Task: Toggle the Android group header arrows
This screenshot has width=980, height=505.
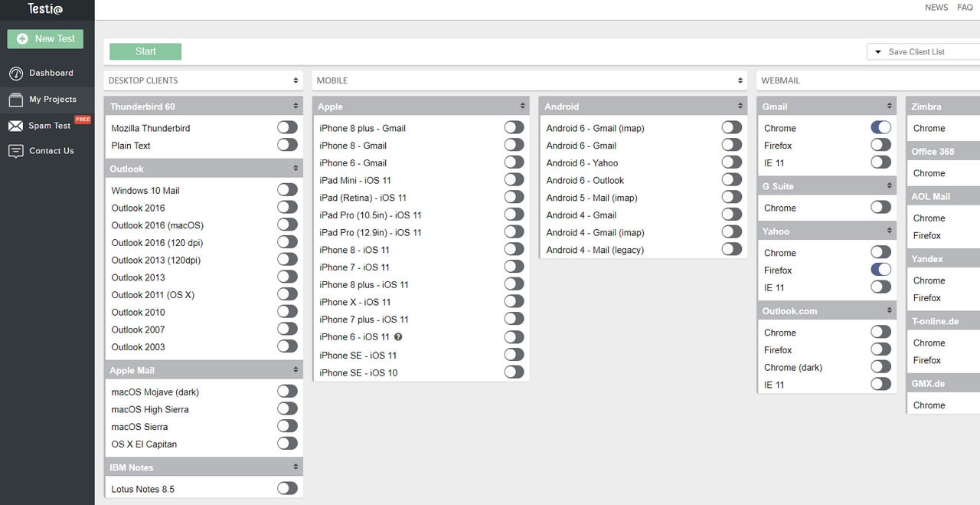Action: (740, 107)
